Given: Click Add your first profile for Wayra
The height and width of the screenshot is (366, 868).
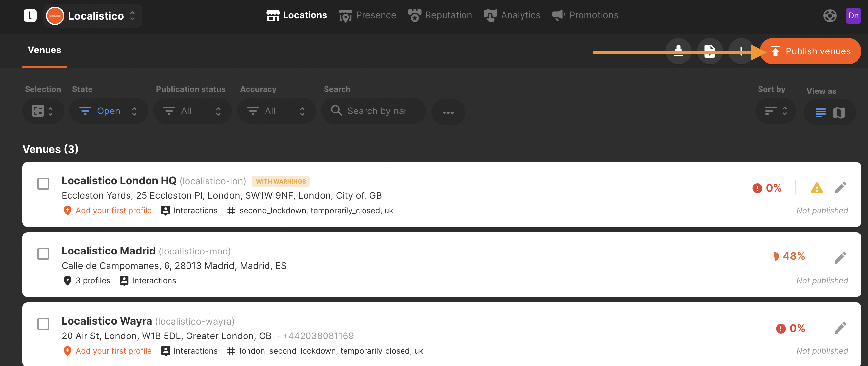Looking at the screenshot, I should (107, 351).
